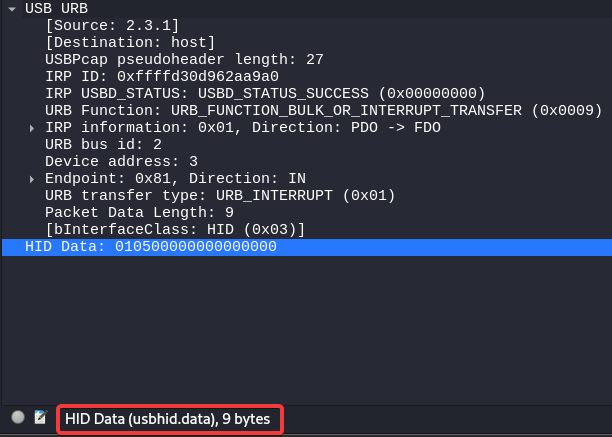Open capture file properties icon in status bar
Image resolution: width=612 pixels, height=437 pixels.
pyautogui.click(x=41, y=418)
